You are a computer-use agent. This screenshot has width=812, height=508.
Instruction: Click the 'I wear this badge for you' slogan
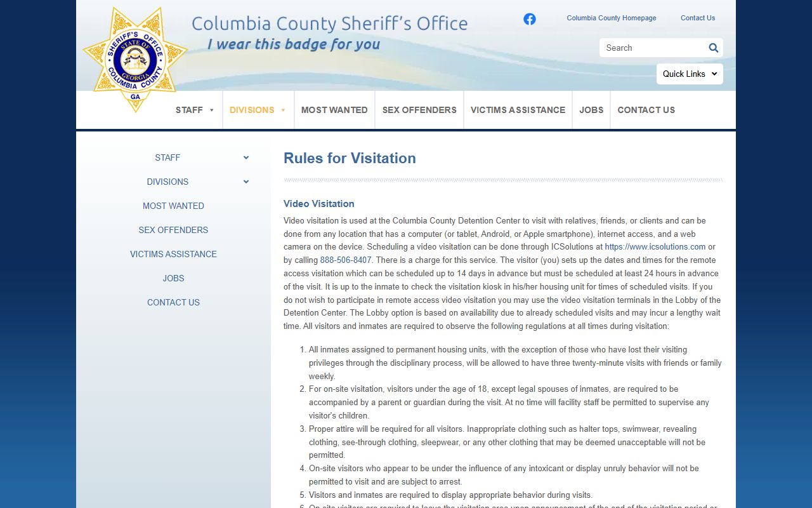point(294,44)
